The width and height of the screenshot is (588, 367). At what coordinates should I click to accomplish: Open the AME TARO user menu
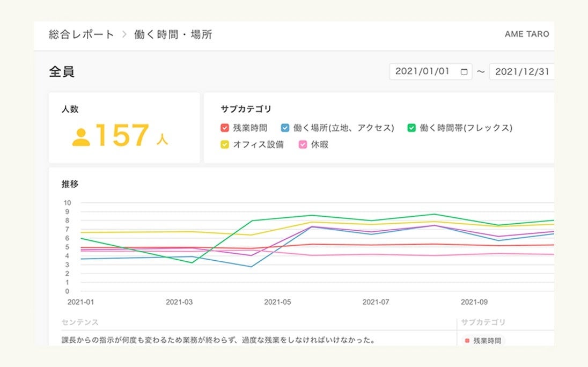pos(526,34)
